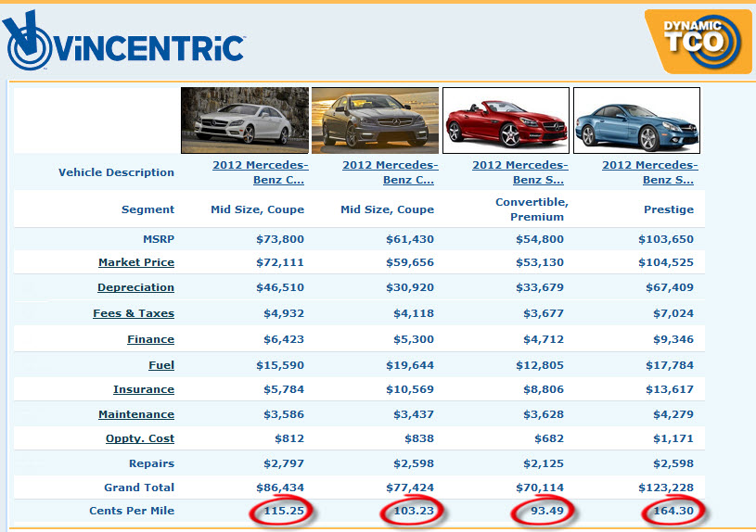The height and width of the screenshot is (532, 756).
Task: Click the MSRP row label
Action: pos(159,239)
